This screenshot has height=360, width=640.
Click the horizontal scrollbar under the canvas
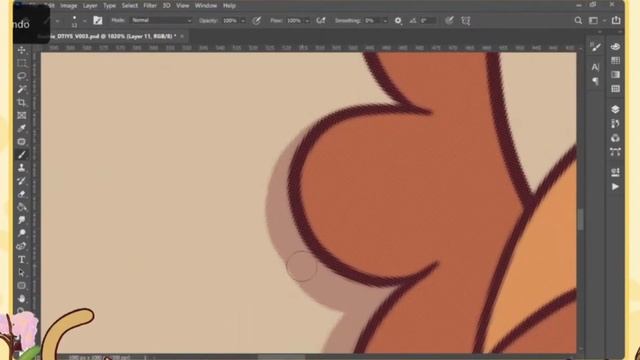(282, 357)
